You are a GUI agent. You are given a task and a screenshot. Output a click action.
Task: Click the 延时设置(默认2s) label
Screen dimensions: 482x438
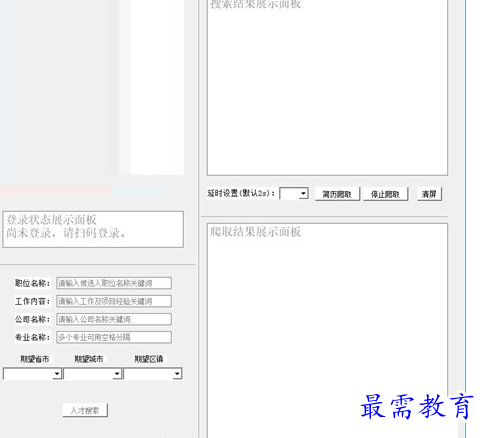click(241, 193)
